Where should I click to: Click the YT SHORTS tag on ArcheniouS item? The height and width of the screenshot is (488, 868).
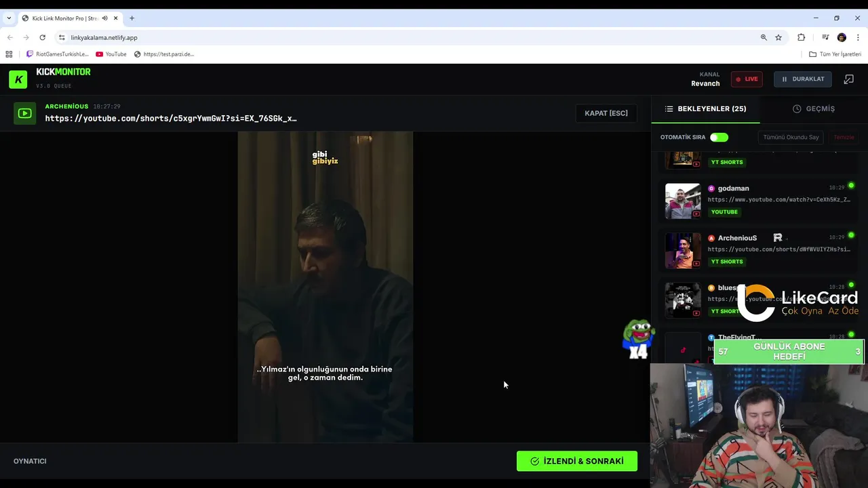(x=727, y=262)
